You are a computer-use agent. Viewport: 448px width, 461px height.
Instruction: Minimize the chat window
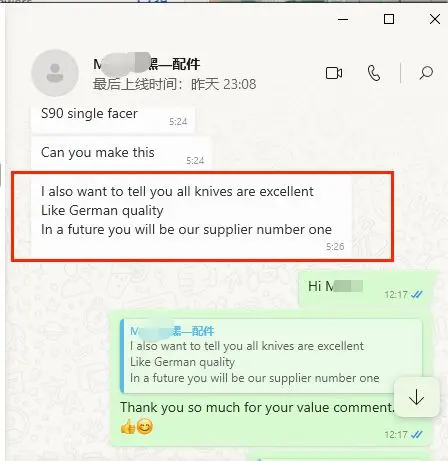(343, 19)
